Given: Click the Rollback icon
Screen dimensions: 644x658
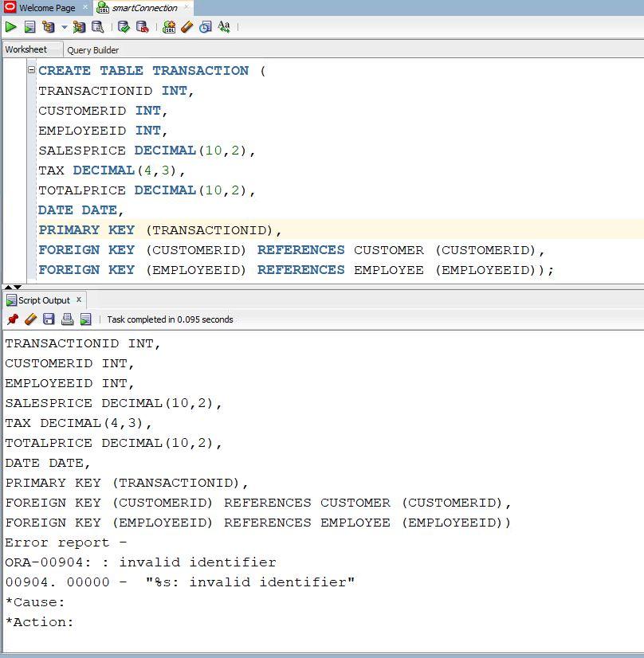Looking at the screenshot, I should 143,27.
